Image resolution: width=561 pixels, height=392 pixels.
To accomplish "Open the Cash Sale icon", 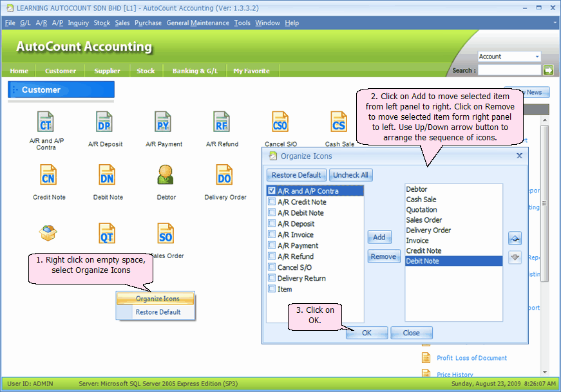I will click(339, 122).
